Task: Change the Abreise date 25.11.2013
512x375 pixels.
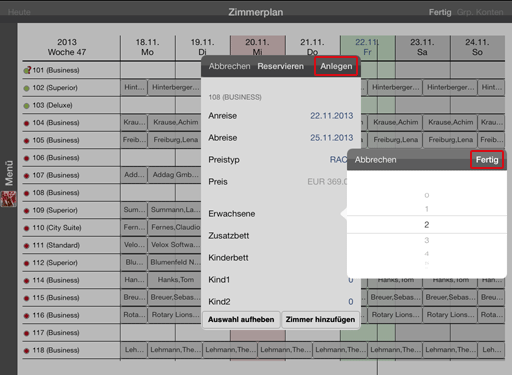Action: 331,138
